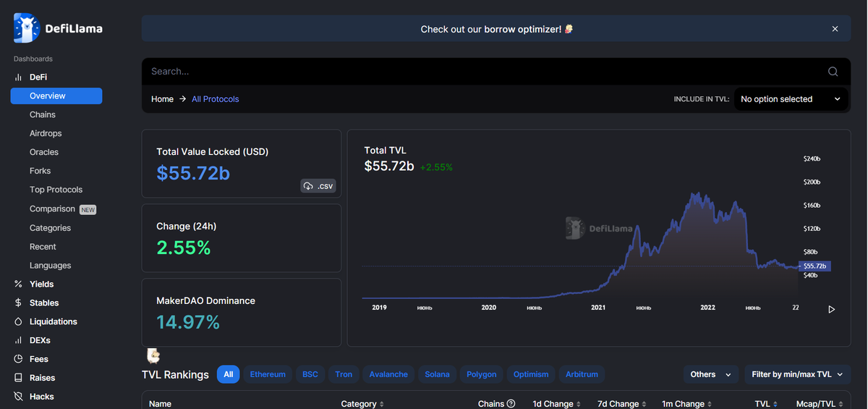The height and width of the screenshot is (409, 868).
Task: Click the Name column header
Action: coord(160,404)
